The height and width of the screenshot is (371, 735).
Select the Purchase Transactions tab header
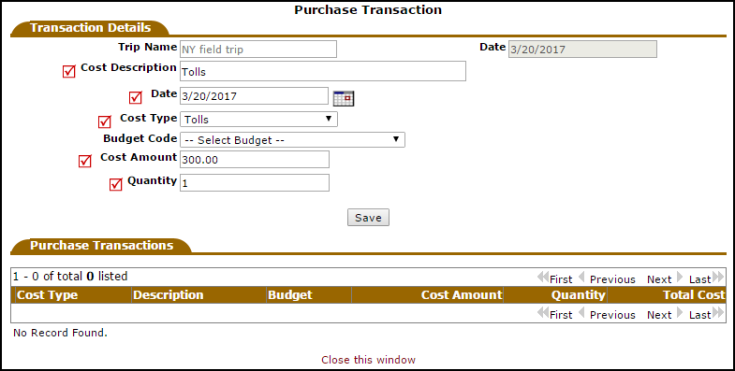pyautogui.click(x=101, y=245)
